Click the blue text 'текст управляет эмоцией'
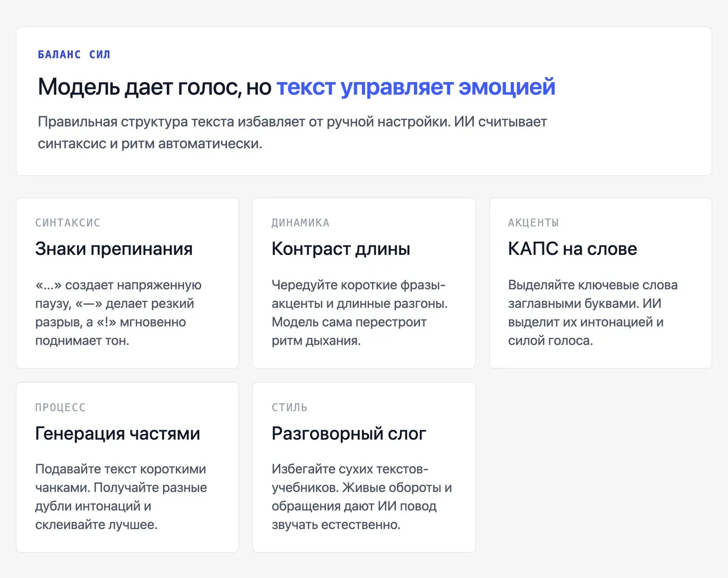This screenshot has width=728, height=578. tap(415, 87)
